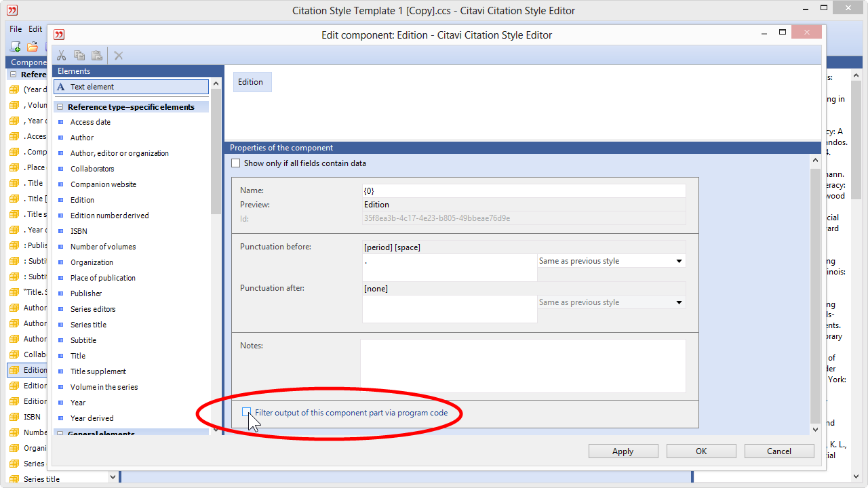Click the Open folder icon in main window toolbar

pos(32,47)
